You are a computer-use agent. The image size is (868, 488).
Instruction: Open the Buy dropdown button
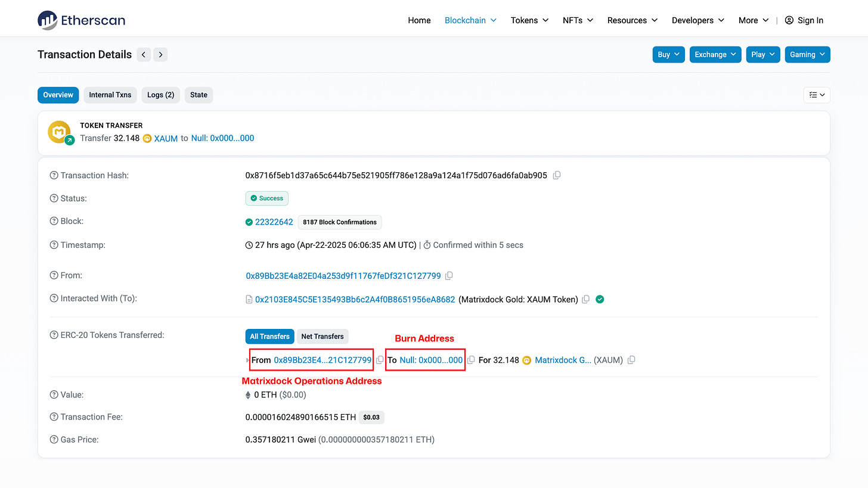668,55
